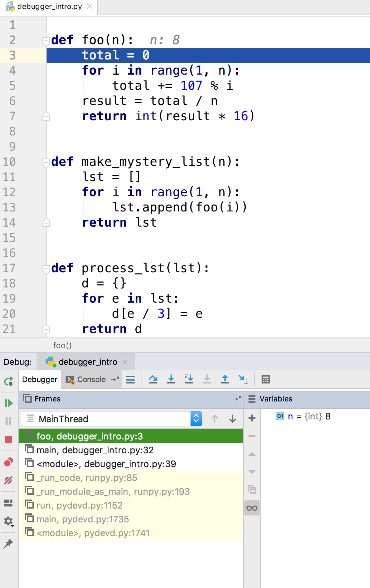The height and width of the screenshot is (588, 370).
Task: Click Previous Frame up arrow
Action: (215, 419)
